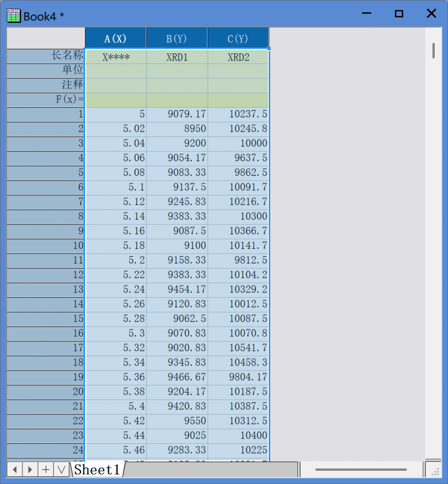Click the XRD2 long name cell

[x=238, y=57]
